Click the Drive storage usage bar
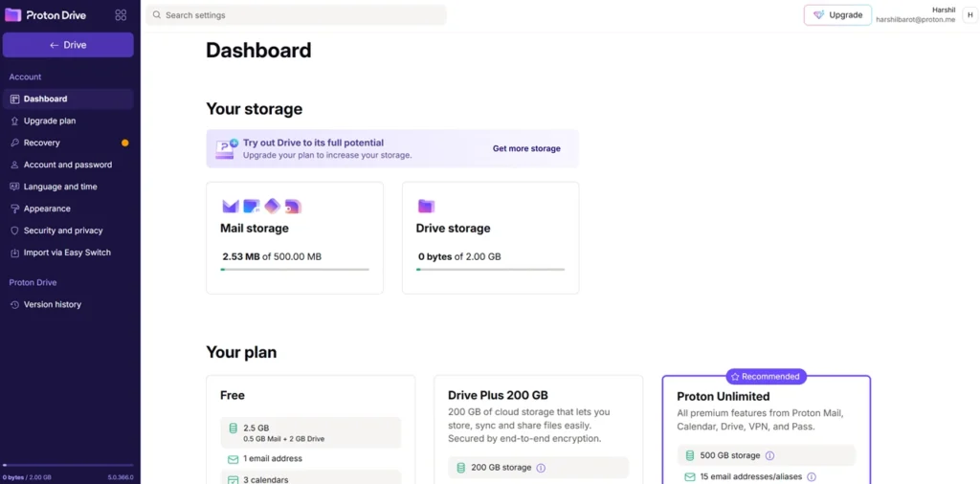This screenshot has height=484, width=980. 491,270
